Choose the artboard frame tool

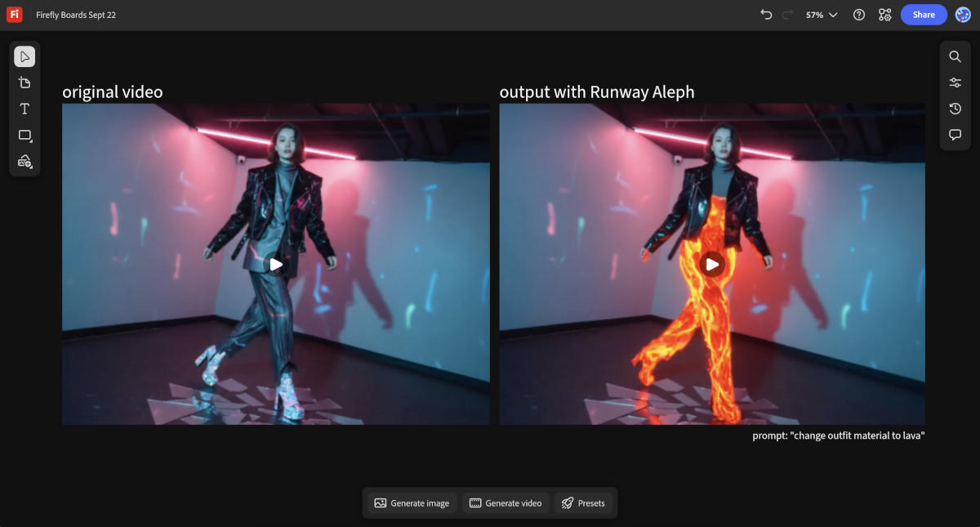[24, 83]
